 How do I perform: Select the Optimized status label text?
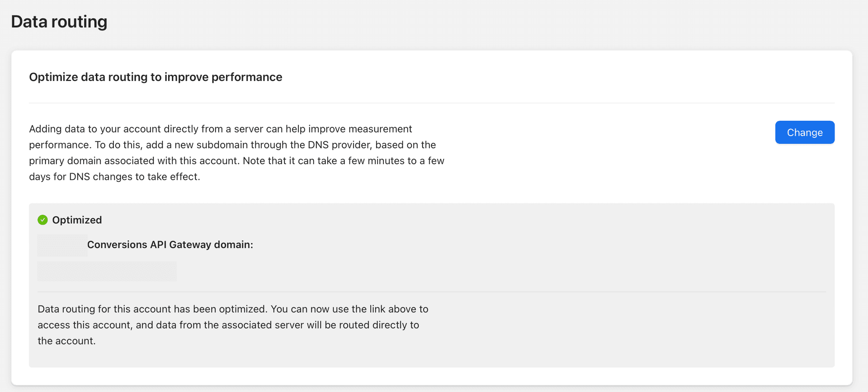(x=77, y=220)
